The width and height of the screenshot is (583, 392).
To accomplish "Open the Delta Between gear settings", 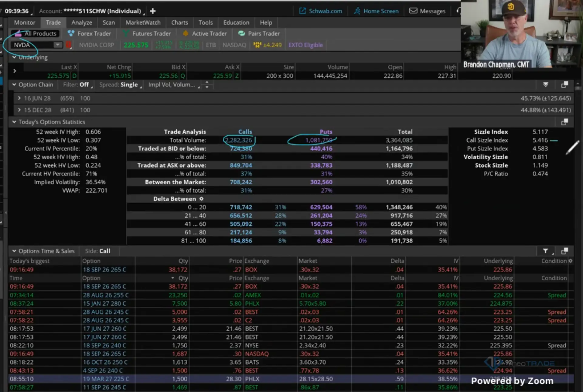I will 201,199.
